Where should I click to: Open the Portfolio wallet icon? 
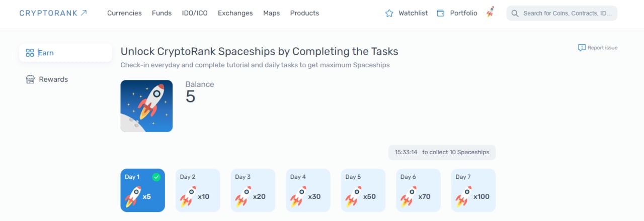(x=441, y=14)
